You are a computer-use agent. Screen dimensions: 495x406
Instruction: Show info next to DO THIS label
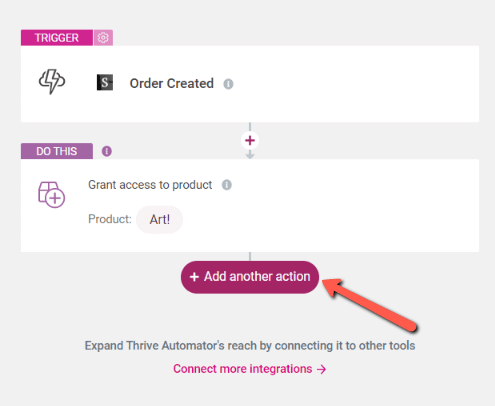(107, 151)
